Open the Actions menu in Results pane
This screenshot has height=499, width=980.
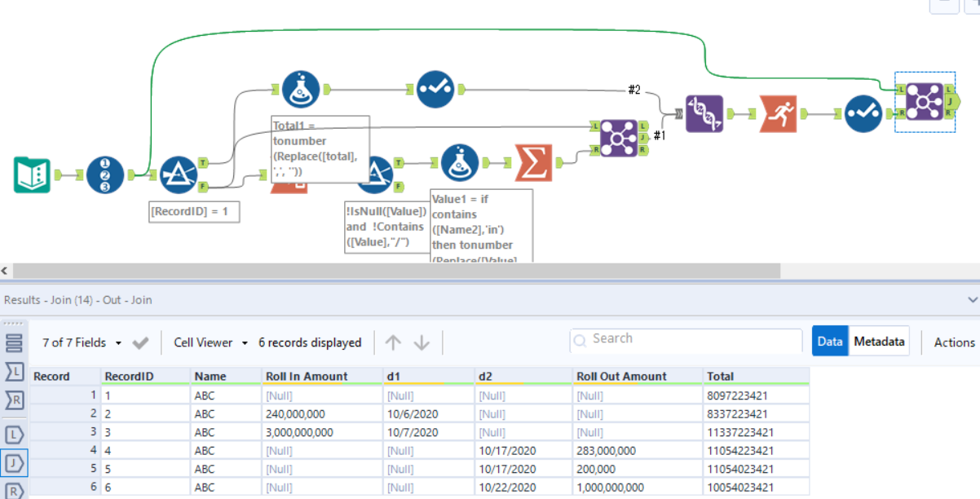point(956,342)
